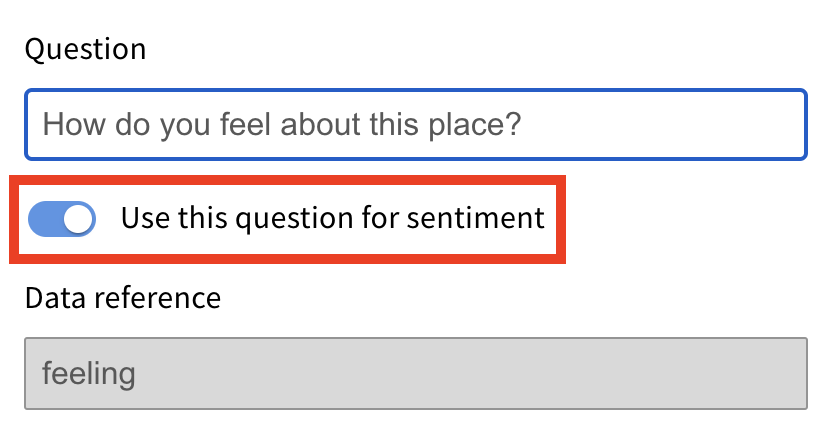The image size is (832, 430).
Task: Click the 'feeling' text in Data reference
Action: (89, 374)
